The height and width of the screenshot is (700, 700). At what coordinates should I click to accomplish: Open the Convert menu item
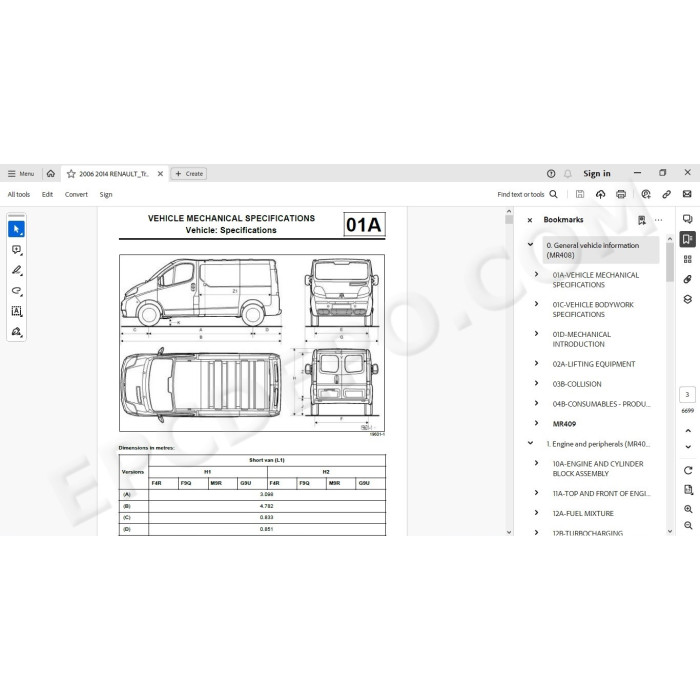(76, 194)
